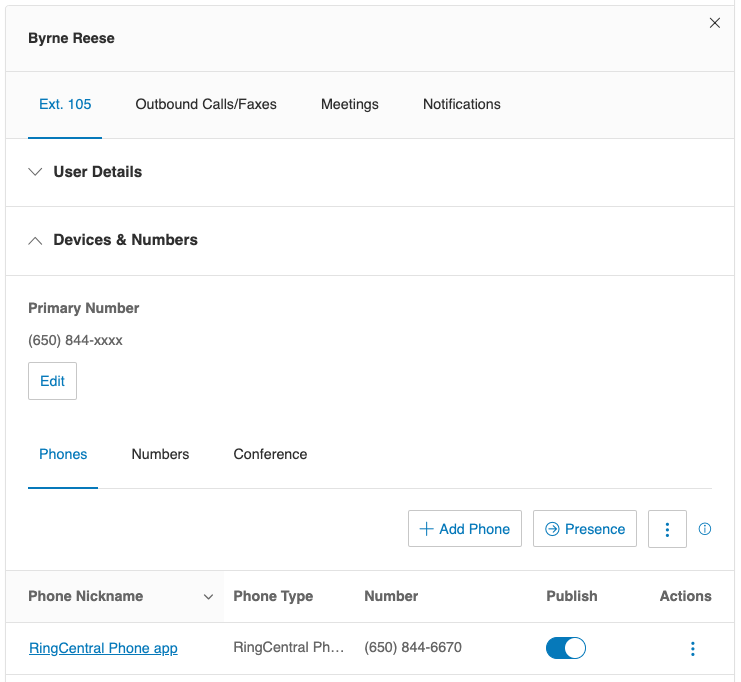Click the Edit primary number button
Image resolution: width=741 pixels, height=682 pixels.
[x=52, y=381]
